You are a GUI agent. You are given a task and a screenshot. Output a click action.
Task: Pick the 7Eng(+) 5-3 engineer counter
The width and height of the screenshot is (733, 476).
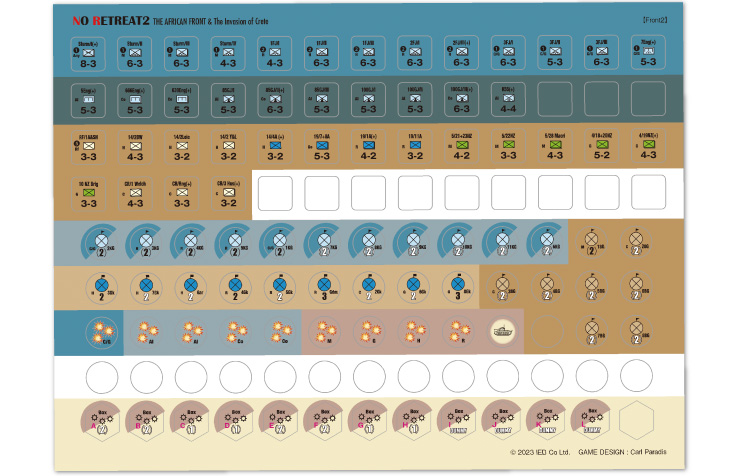tap(648, 52)
